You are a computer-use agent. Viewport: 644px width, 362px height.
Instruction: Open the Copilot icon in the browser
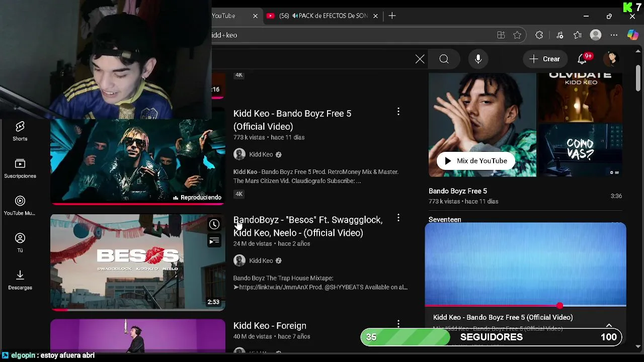click(x=633, y=35)
